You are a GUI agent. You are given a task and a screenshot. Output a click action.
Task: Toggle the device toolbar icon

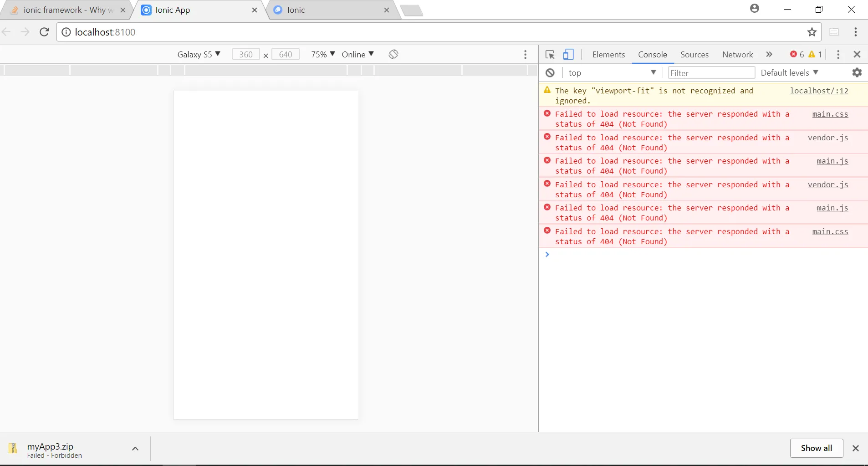click(568, 55)
